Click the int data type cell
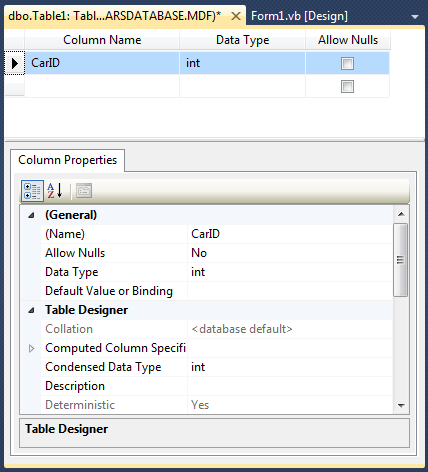The height and width of the screenshot is (472, 428). tap(242, 63)
